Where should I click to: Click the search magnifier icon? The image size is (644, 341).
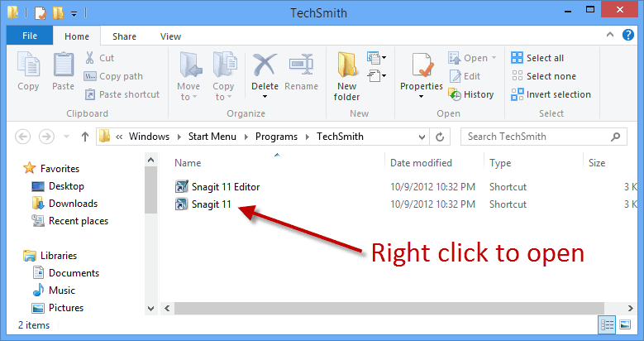616,137
